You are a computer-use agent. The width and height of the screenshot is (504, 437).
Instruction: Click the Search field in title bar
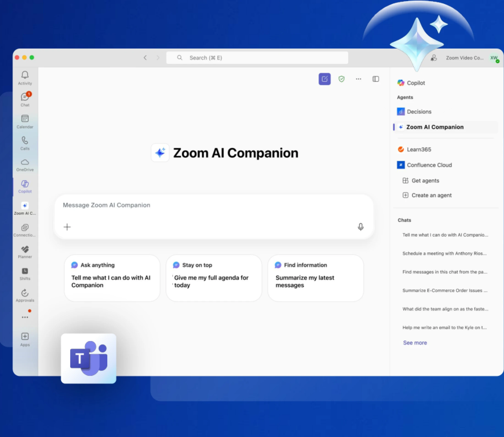click(x=257, y=58)
